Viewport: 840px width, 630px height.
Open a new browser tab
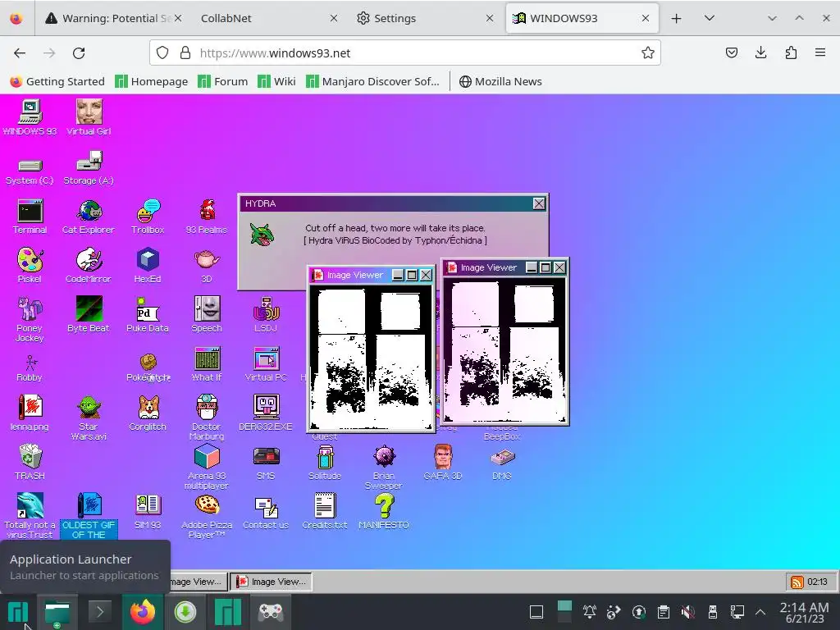click(676, 18)
